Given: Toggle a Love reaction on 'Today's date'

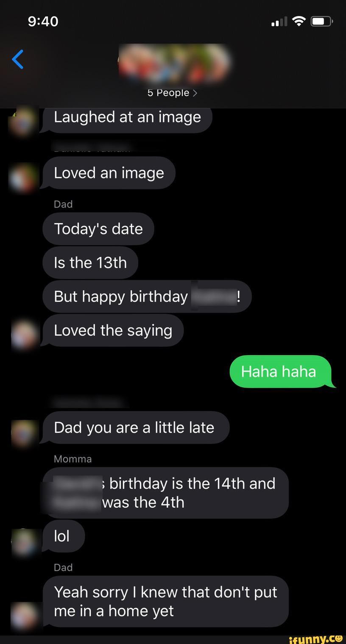Looking at the screenshot, I should pos(98,229).
